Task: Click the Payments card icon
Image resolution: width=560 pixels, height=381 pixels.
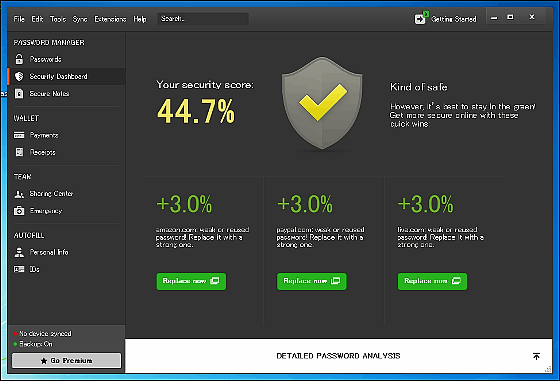Action: click(x=19, y=135)
